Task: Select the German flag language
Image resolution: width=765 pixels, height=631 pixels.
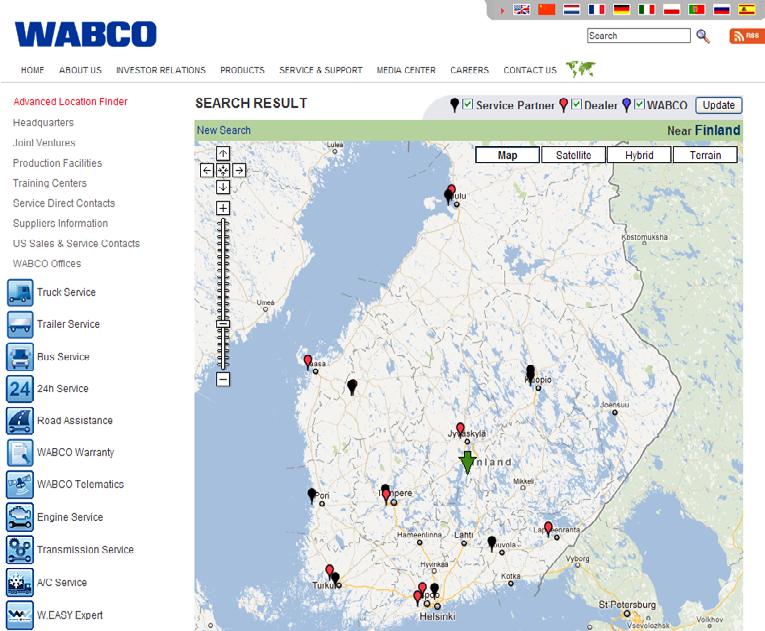Action: coord(622,9)
